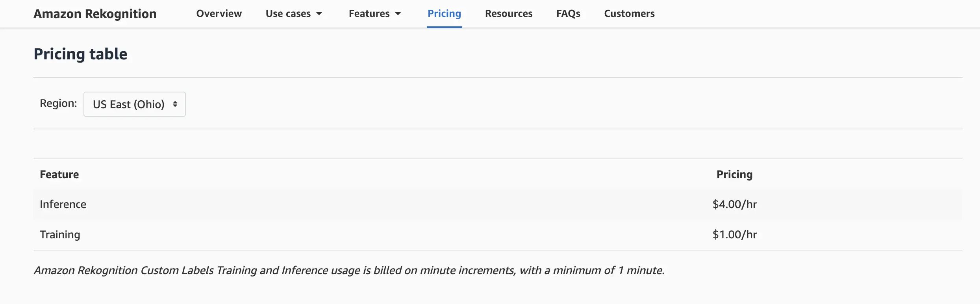
Task: Click the billing note about minute increments
Action: click(349, 270)
